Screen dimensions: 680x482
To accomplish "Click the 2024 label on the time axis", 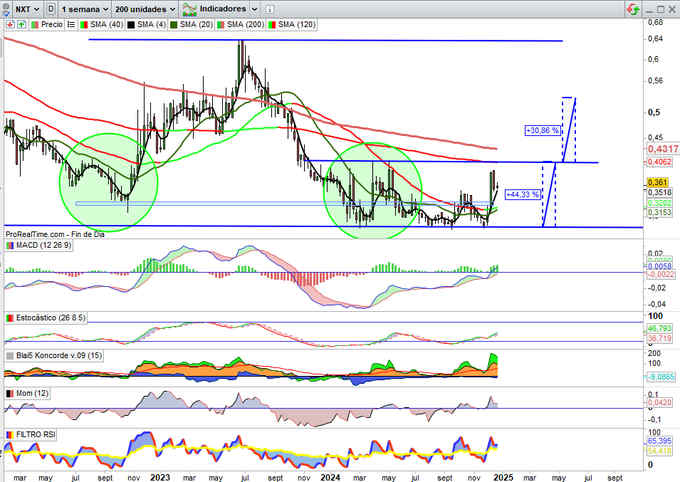I will tap(330, 477).
